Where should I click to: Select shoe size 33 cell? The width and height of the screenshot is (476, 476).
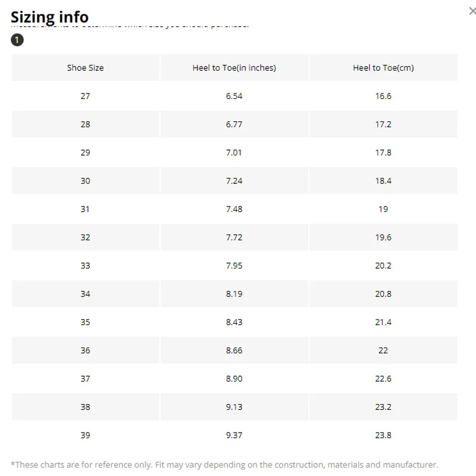[85, 265]
